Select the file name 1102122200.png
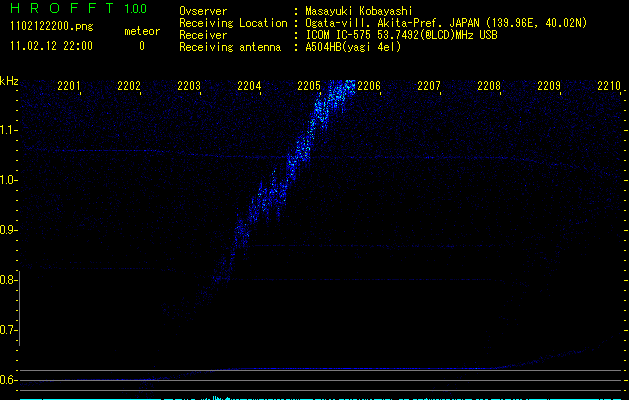Viewport: 629px width, 400px height. (x=51, y=27)
